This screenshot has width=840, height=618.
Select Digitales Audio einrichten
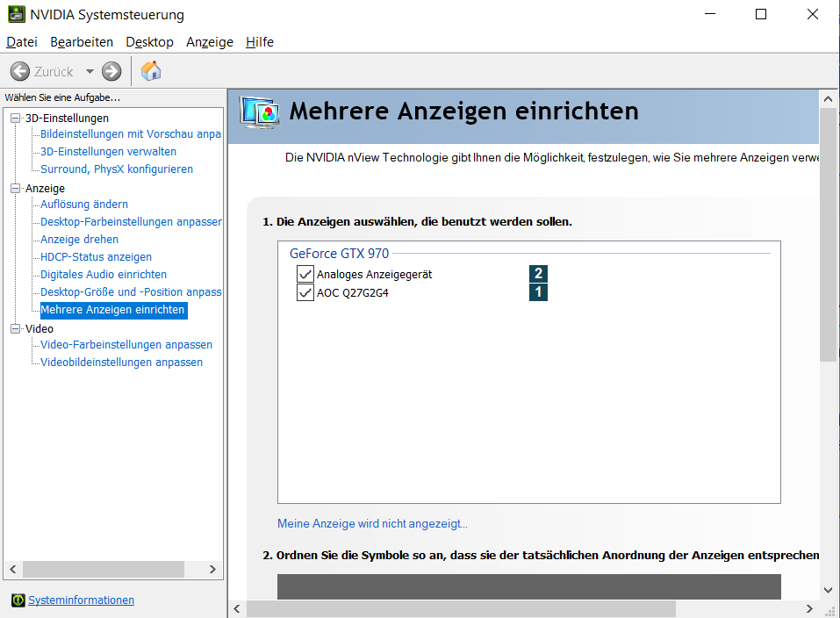tap(104, 275)
